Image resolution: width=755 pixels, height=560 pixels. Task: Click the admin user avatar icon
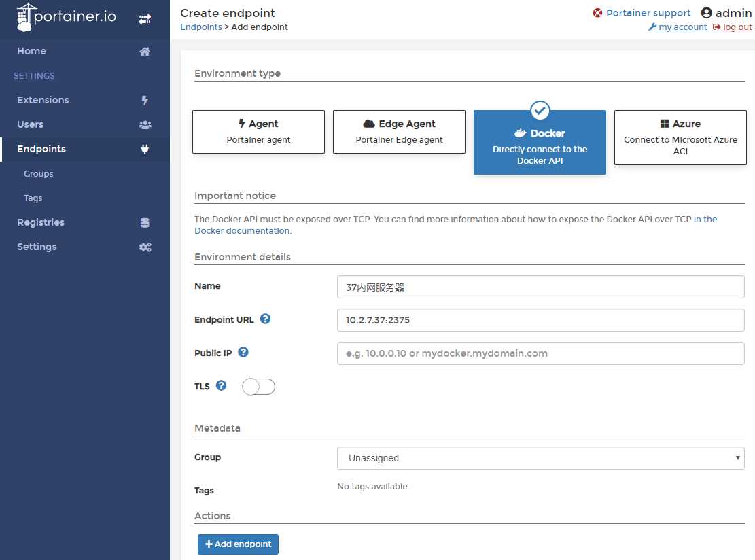pyautogui.click(x=706, y=13)
